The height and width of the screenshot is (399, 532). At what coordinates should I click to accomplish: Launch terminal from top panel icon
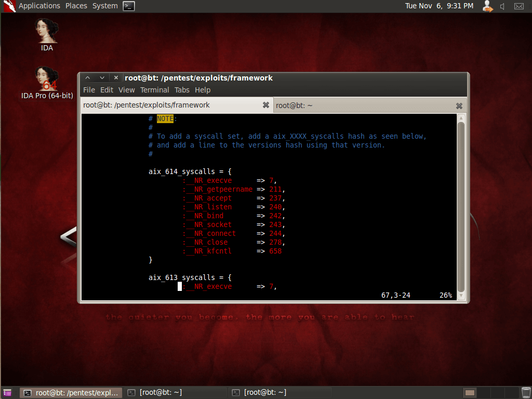[x=129, y=6]
